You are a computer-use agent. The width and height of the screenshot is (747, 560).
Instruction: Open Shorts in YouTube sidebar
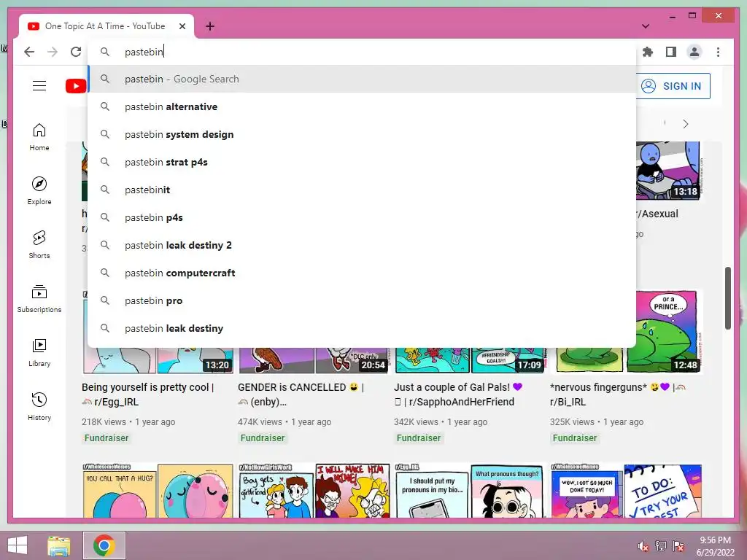tap(39, 245)
